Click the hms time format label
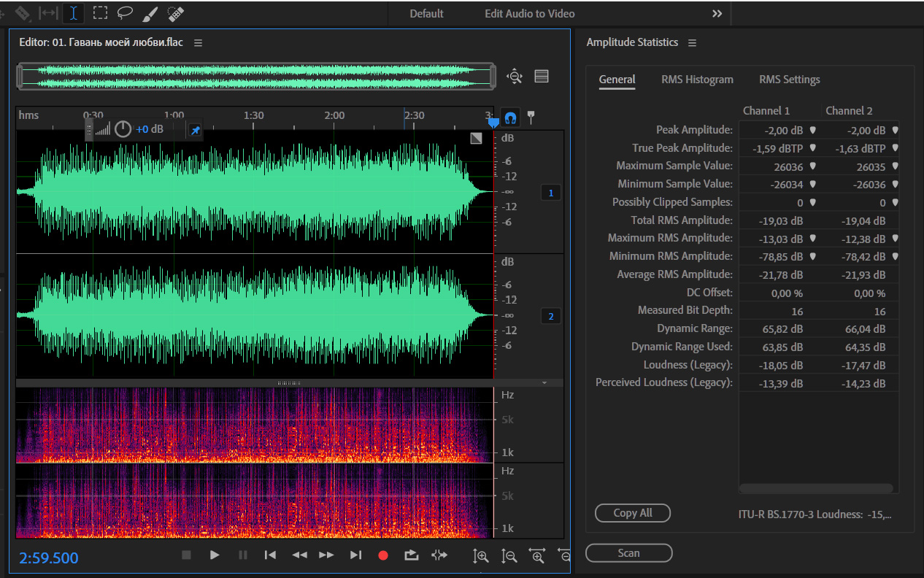The height and width of the screenshot is (578, 924). [28, 115]
